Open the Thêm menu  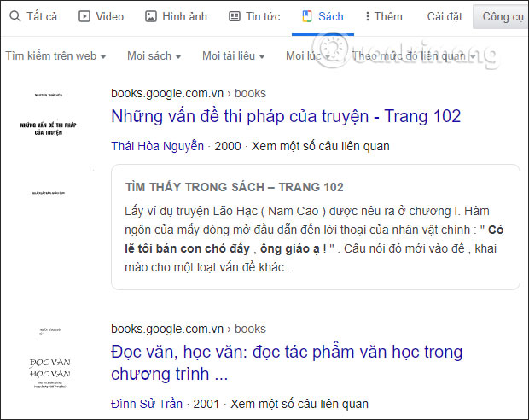388,16
